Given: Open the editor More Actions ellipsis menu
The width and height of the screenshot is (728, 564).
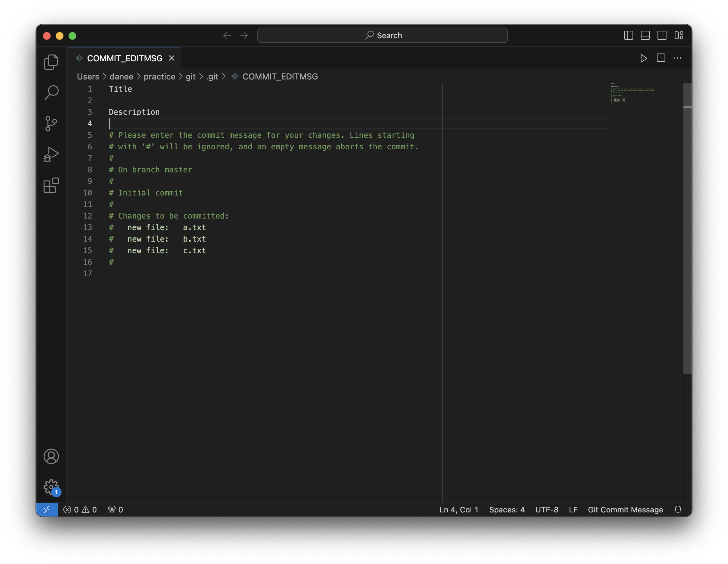Looking at the screenshot, I should coord(677,58).
